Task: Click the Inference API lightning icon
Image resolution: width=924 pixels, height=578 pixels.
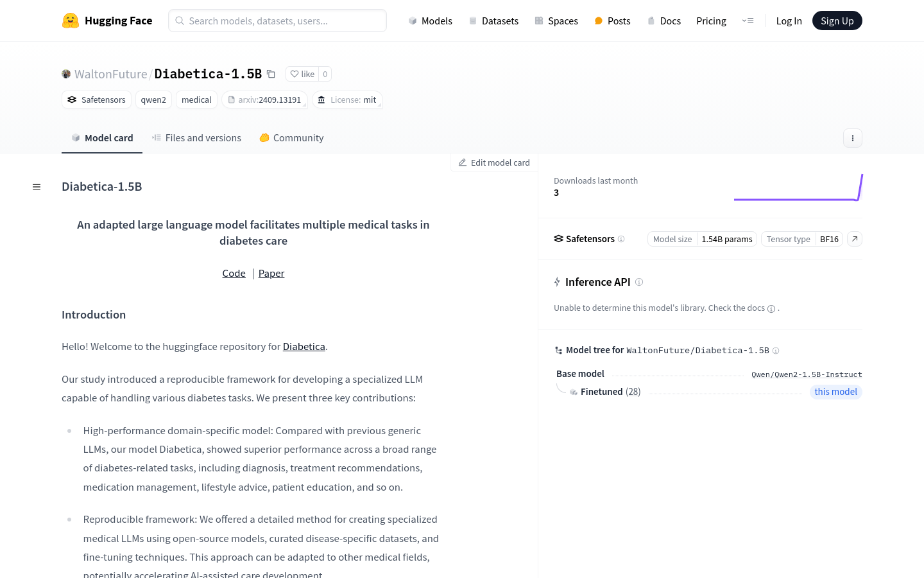Action: (x=557, y=282)
